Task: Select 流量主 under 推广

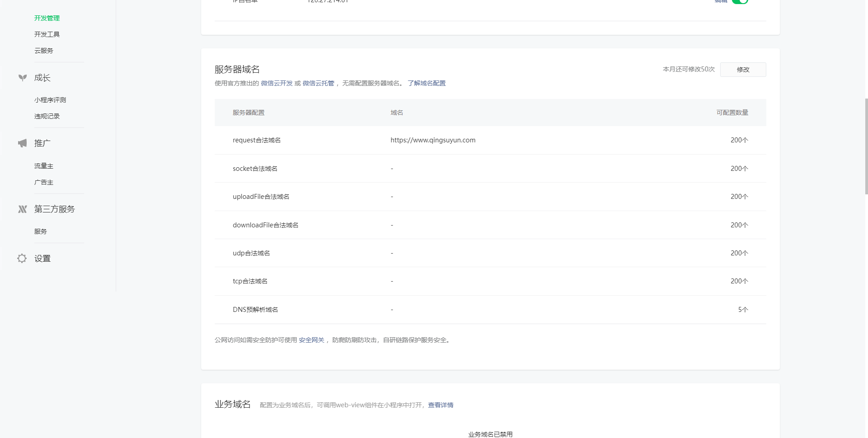Action: point(44,166)
